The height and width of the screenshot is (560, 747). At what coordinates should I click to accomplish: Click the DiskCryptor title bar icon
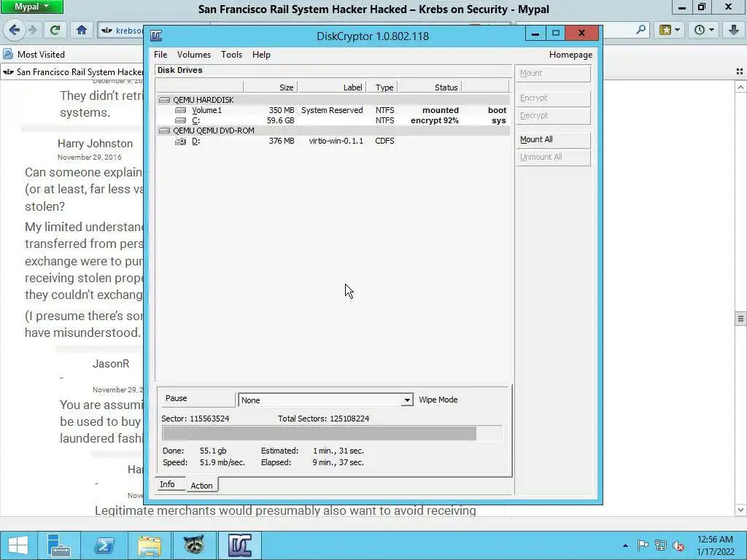tap(156, 36)
